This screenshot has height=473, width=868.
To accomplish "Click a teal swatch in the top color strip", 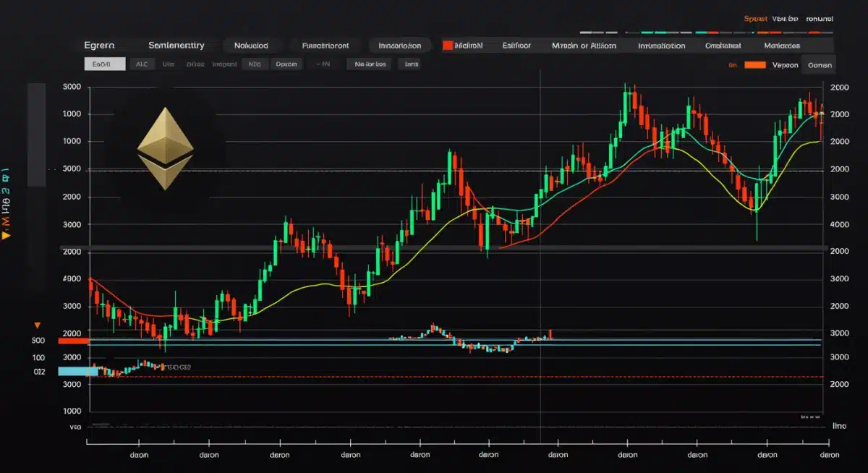I will point(646,32).
